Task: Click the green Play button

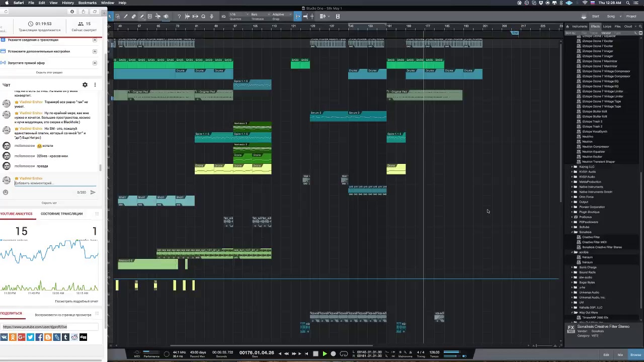Action: point(325,354)
